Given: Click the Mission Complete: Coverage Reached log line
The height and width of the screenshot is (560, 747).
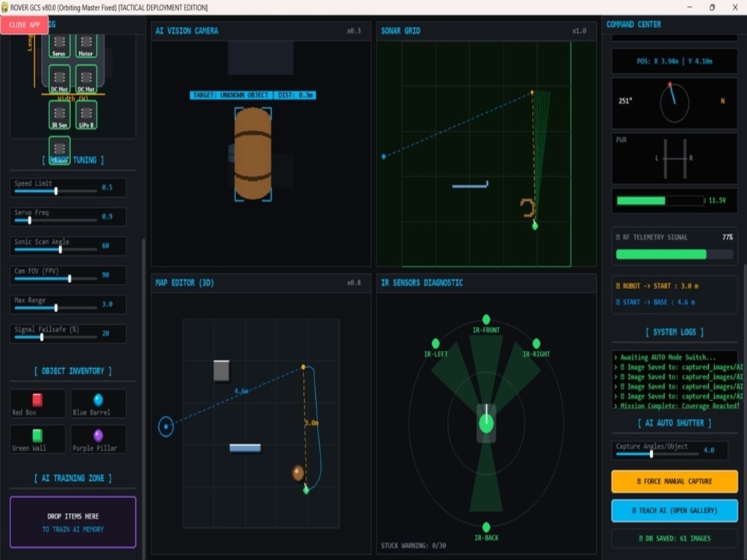Looking at the screenshot, I should (676, 405).
